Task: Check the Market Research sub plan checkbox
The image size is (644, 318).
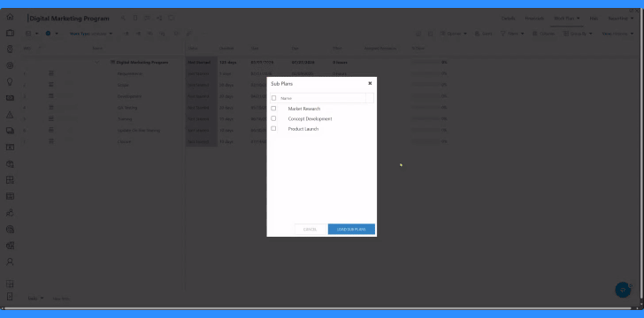Action: pos(273,109)
